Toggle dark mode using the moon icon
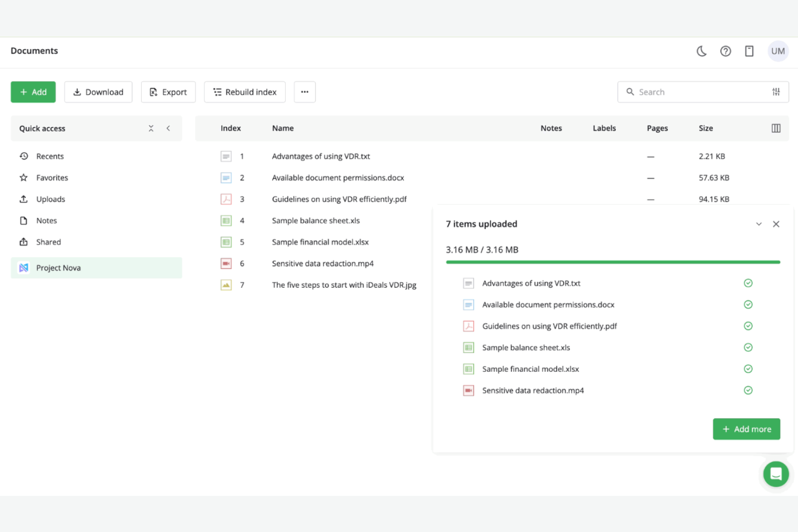 coord(701,51)
